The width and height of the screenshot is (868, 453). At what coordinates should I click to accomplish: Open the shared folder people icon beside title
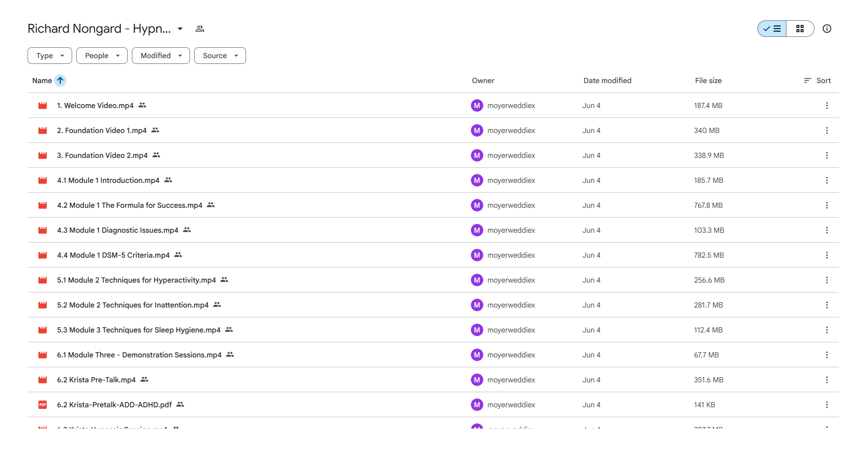point(200,29)
